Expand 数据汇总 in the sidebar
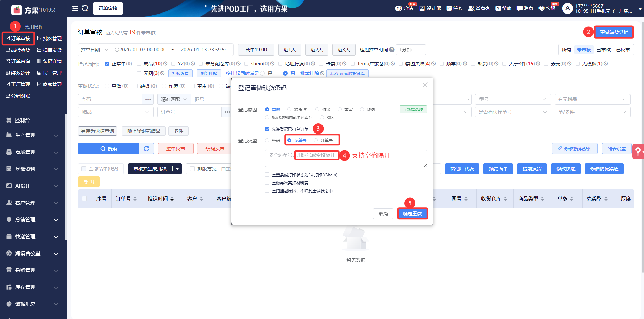The height and width of the screenshot is (319, 644). point(33,304)
